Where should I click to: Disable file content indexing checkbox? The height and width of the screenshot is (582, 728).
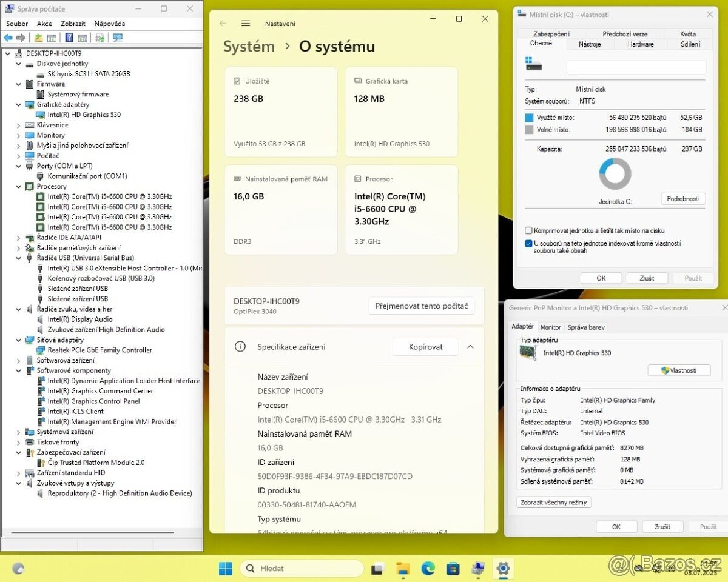pos(528,243)
